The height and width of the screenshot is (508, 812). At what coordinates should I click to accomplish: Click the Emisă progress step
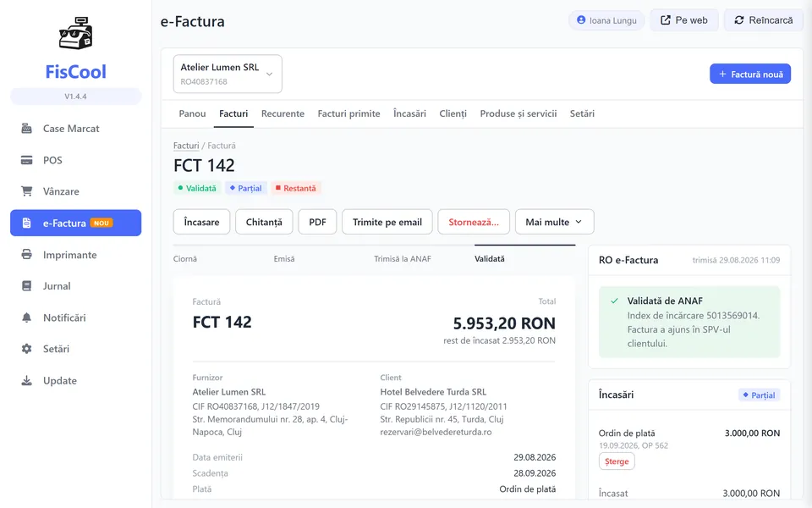(284, 259)
